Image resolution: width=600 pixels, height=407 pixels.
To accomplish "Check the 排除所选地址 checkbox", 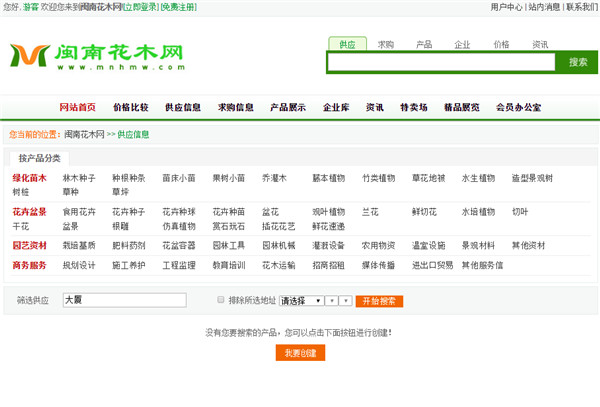I will (221, 299).
